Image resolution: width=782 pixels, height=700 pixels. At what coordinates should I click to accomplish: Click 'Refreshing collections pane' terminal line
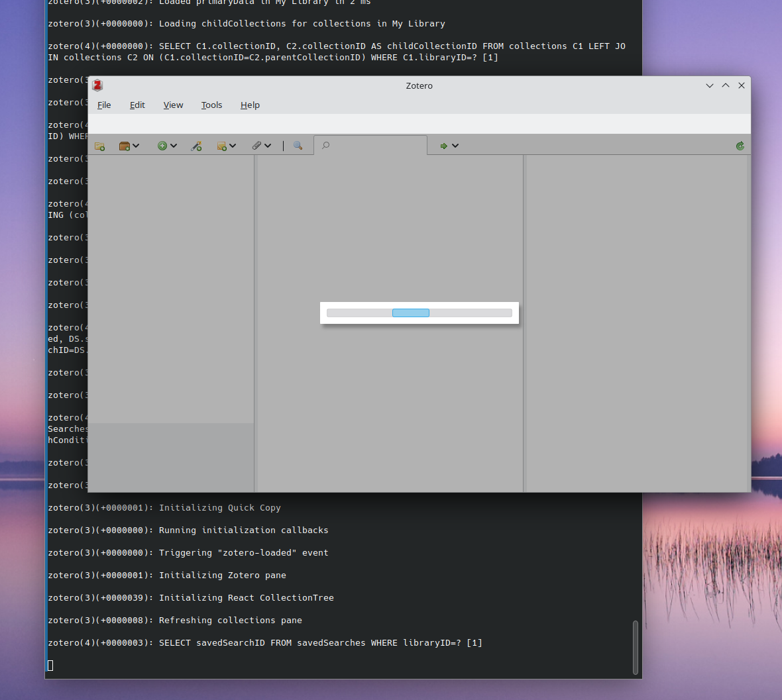coord(231,621)
